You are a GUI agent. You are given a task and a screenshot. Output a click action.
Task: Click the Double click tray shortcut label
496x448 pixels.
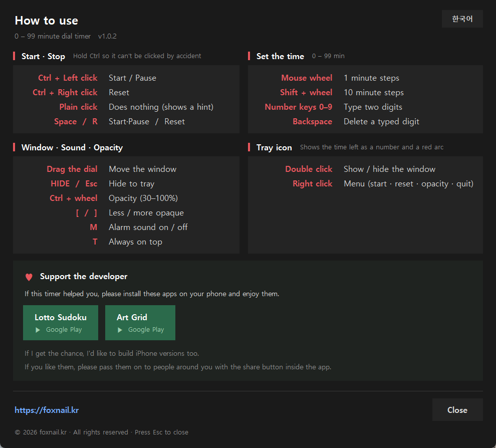pos(309,169)
